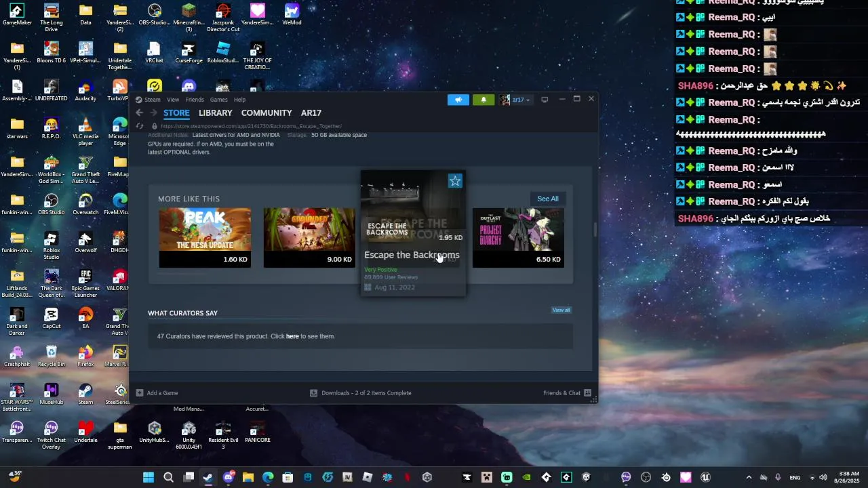Image resolution: width=868 pixels, height=488 pixels.
Task: Click the ENG language indicator
Action: [795, 477]
